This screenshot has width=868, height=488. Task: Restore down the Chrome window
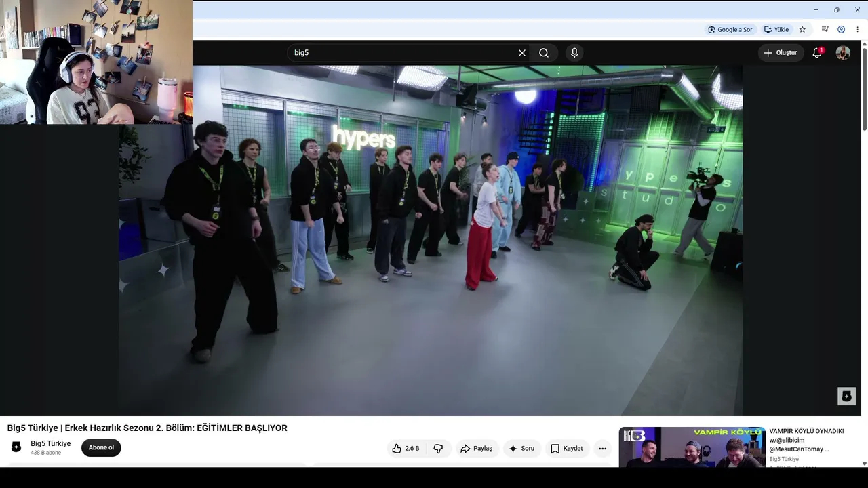[837, 10]
